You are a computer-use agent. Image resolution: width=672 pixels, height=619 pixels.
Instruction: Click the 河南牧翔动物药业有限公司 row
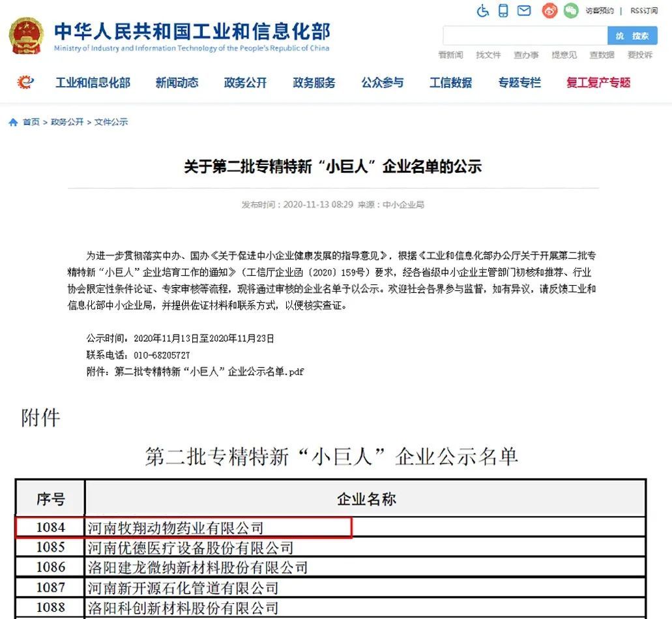click(x=366, y=527)
